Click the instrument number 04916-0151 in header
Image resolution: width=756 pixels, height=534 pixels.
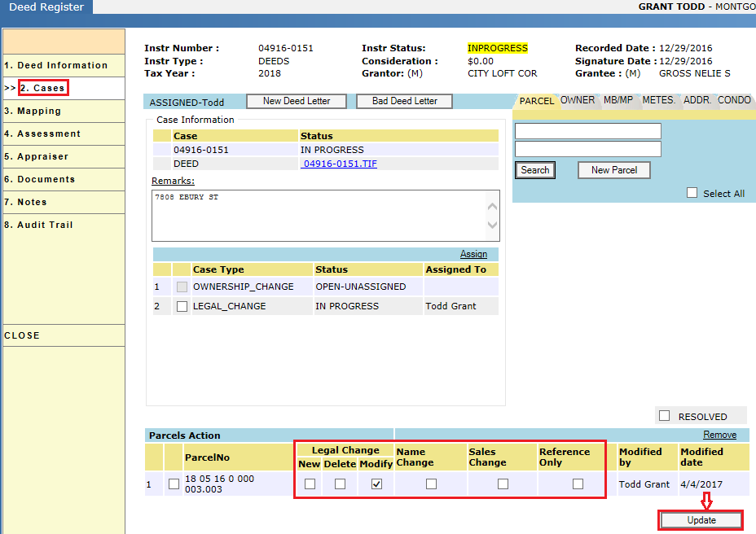tap(286, 48)
